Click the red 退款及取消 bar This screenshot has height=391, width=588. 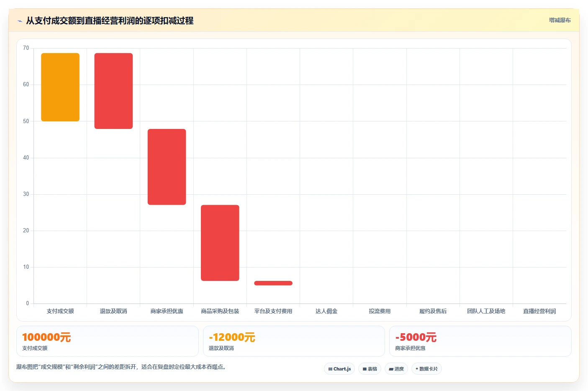coord(113,91)
